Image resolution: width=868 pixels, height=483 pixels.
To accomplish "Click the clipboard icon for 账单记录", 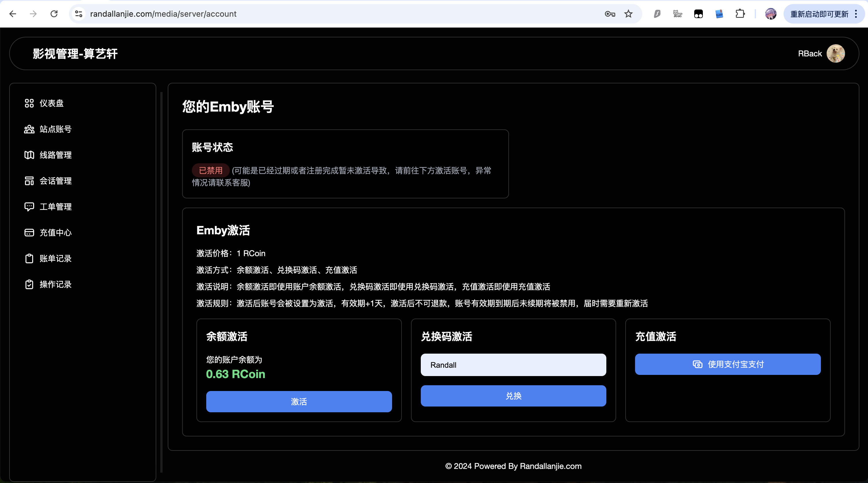I will (x=29, y=259).
